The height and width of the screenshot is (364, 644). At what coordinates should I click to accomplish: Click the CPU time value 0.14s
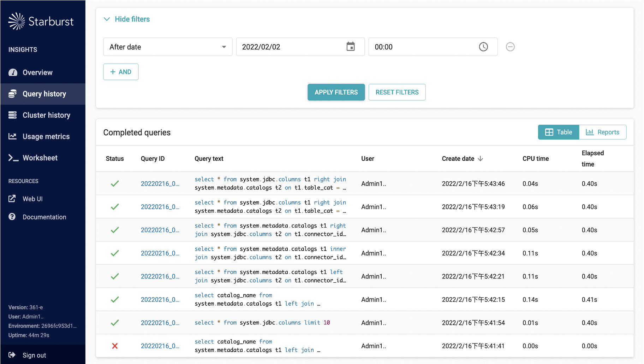[530, 300]
